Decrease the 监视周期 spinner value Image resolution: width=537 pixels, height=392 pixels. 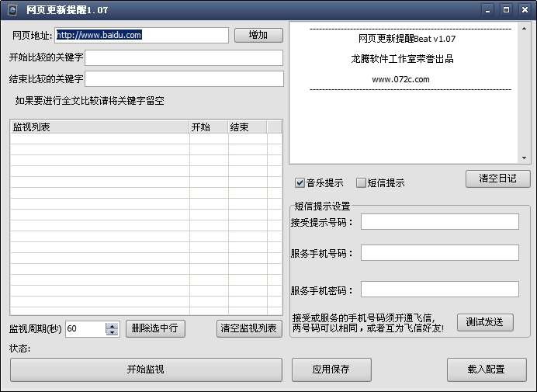click(x=112, y=332)
